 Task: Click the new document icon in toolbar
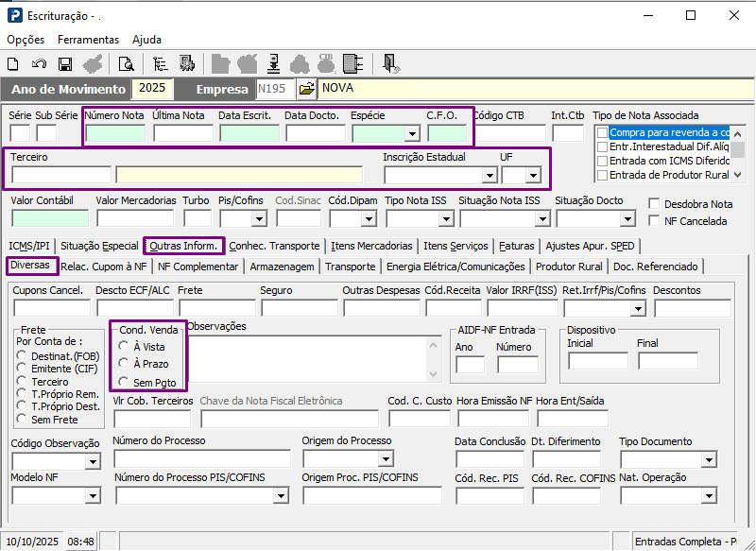(x=13, y=64)
